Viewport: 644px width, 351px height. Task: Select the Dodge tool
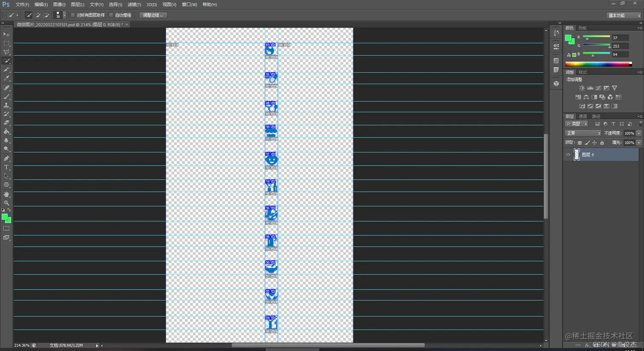6,149
